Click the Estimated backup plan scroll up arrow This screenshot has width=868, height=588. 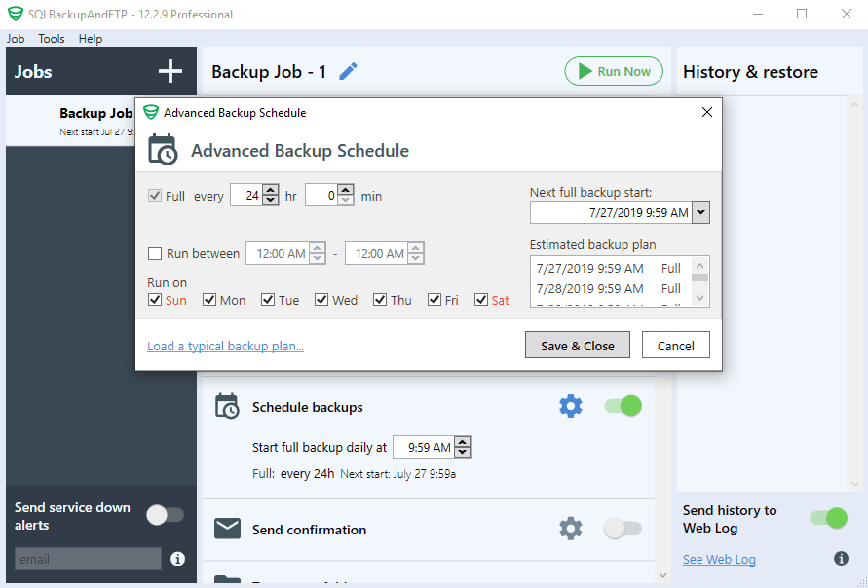click(x=699, y=266)
